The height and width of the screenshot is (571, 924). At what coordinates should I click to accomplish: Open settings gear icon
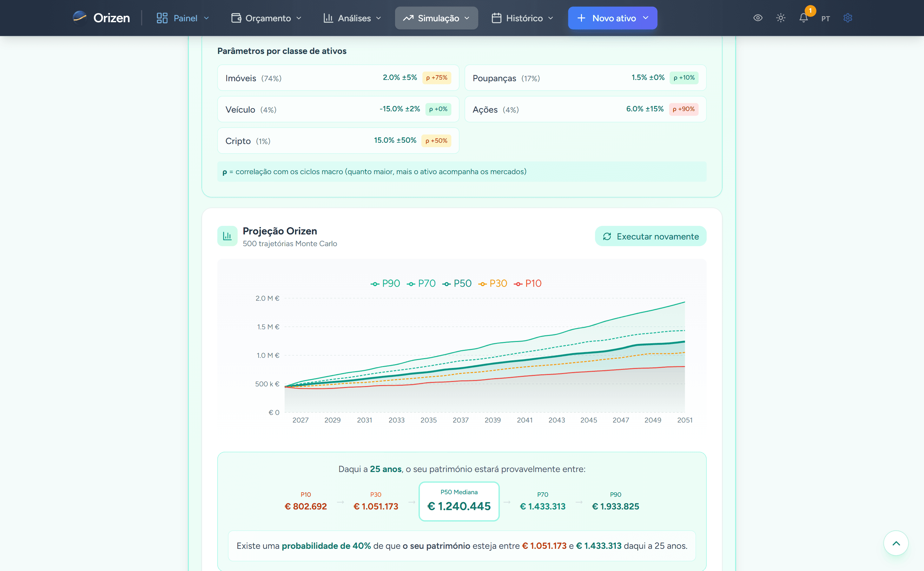848,18
